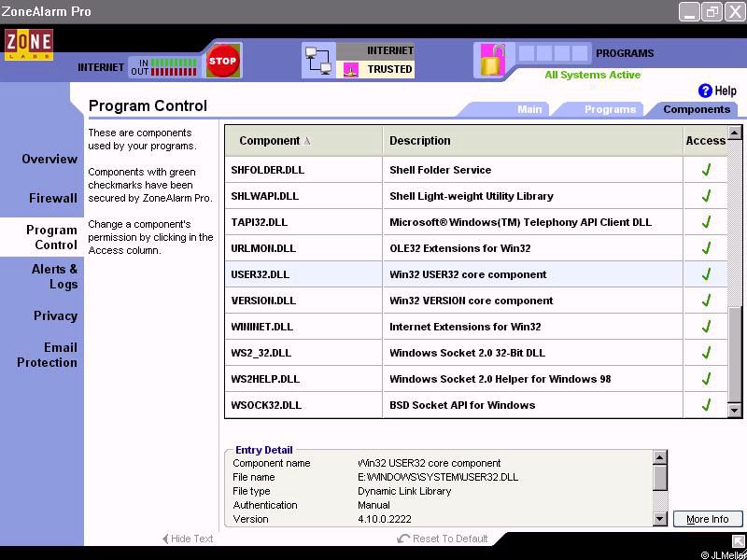This screenshot has height=560, width=747.
Task: Click the outbound traffic OUT meter
Action: (x=174, y=72)
